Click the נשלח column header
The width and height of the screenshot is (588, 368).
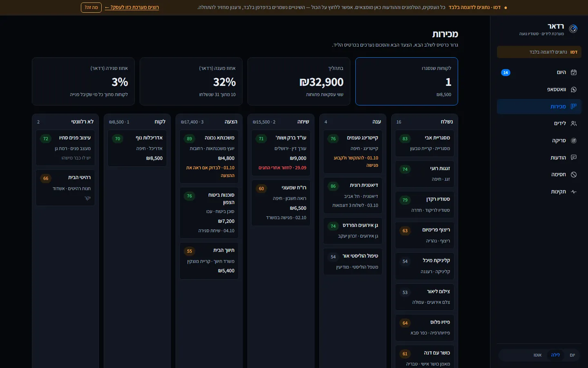(425, 122)
